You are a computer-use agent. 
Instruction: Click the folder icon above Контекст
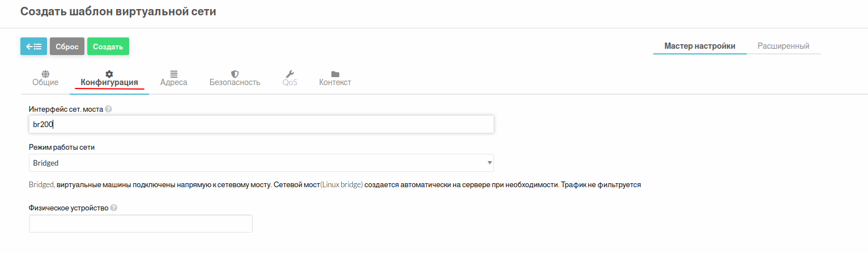[x=335, y=74]
